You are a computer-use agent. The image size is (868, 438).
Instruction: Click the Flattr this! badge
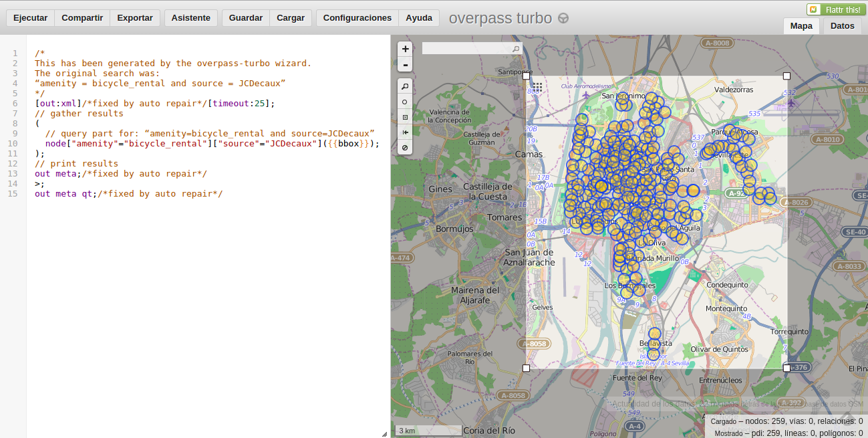[835, 9]
